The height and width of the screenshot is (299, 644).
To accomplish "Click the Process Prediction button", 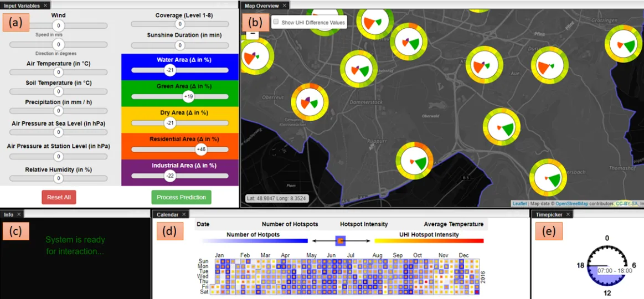I will pyautogui.click(x=181, y=197).
